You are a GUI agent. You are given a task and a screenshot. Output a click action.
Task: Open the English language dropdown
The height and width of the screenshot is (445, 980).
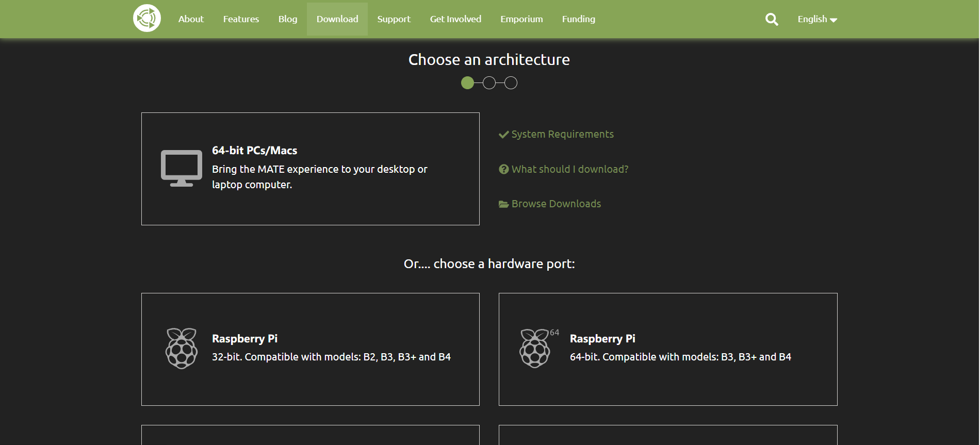[x=817, y=19]
